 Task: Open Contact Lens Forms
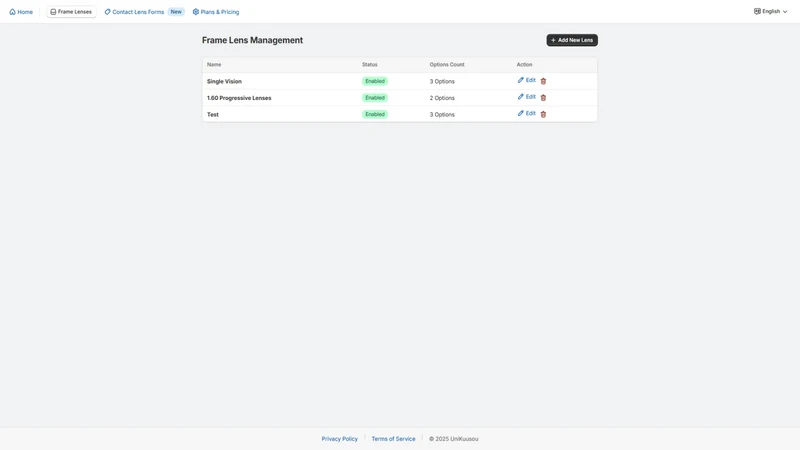point(134,12)
